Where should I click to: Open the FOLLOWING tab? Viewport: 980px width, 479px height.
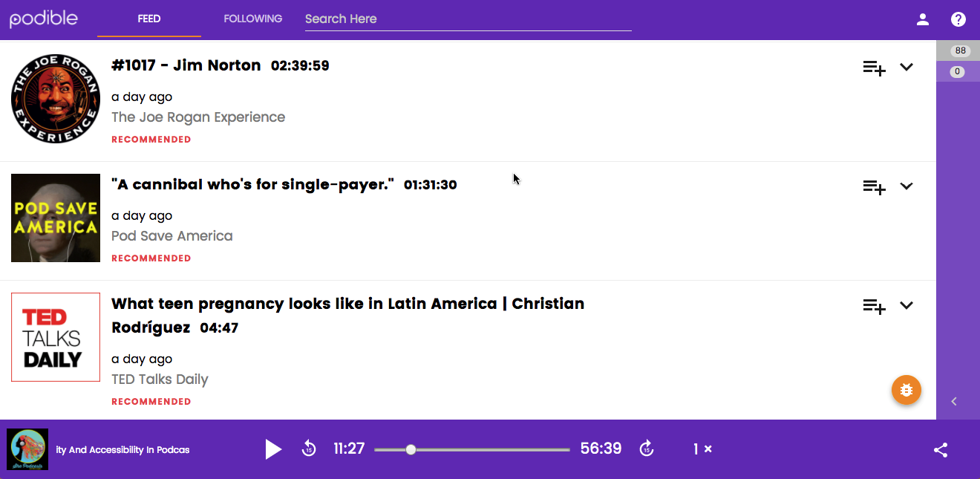click(x=253, y=19)
